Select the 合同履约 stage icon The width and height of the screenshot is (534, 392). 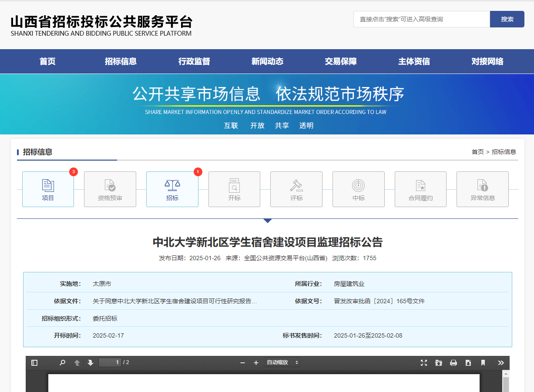[420, 189]
